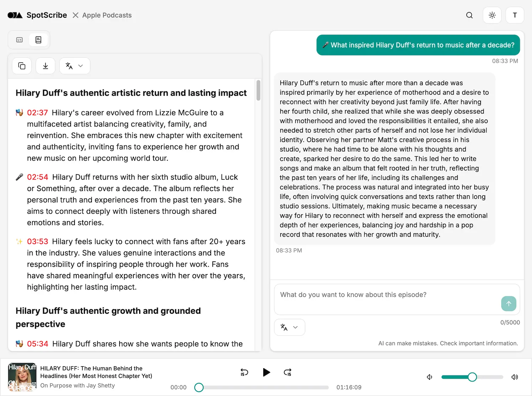This screenshot has width=532, height=396.
Task: Open the translation language dropdown above the summary
Action: [x=74, y=66]
